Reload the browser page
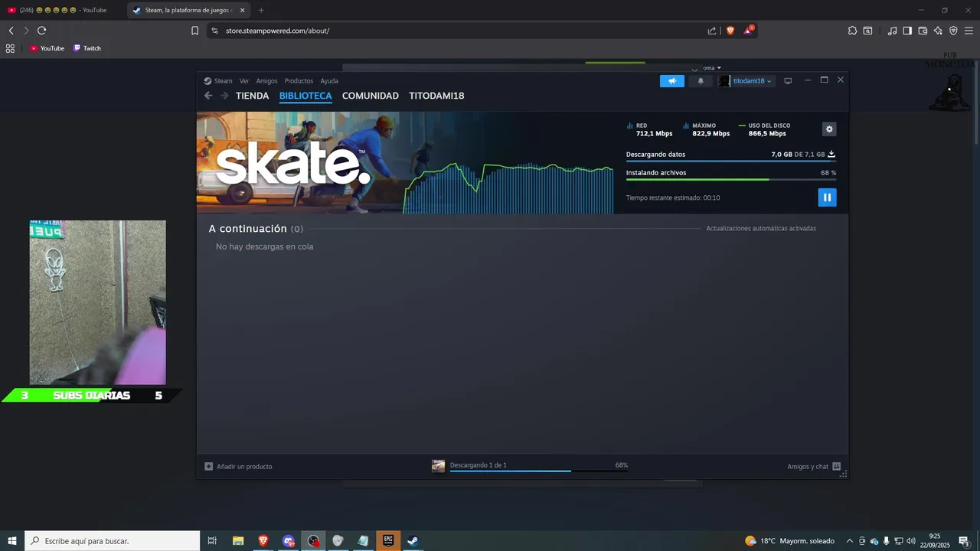The width and height of the screenshot is (980, 551). pyautogui.click(x=41, y=31)
